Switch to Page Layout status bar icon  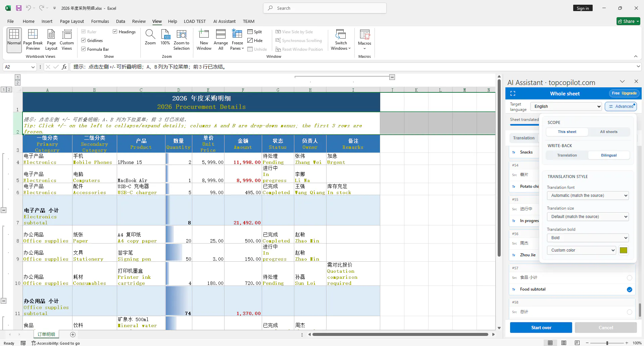coord(564,343)
